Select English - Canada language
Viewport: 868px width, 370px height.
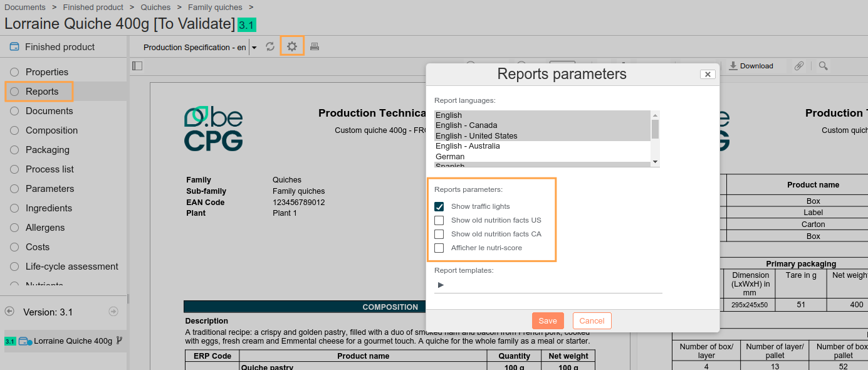(543, 125)
